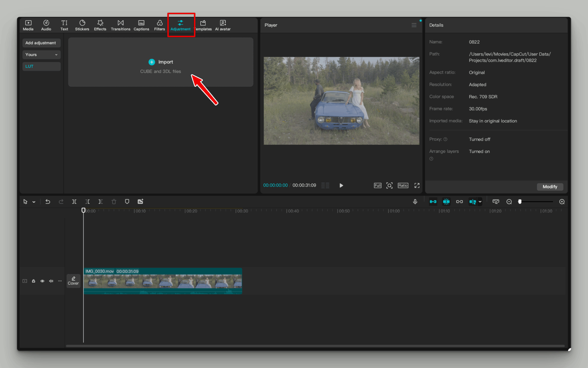Toggle visibility of the video track
This screenshot has width=588, height=368.
pyautogui.click(x=42, y=281)
